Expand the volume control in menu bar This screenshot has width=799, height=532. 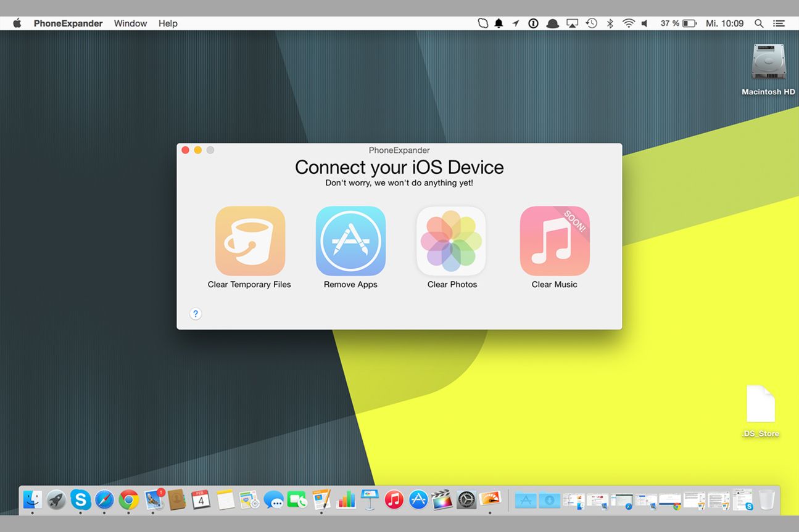tap(645, 23)
